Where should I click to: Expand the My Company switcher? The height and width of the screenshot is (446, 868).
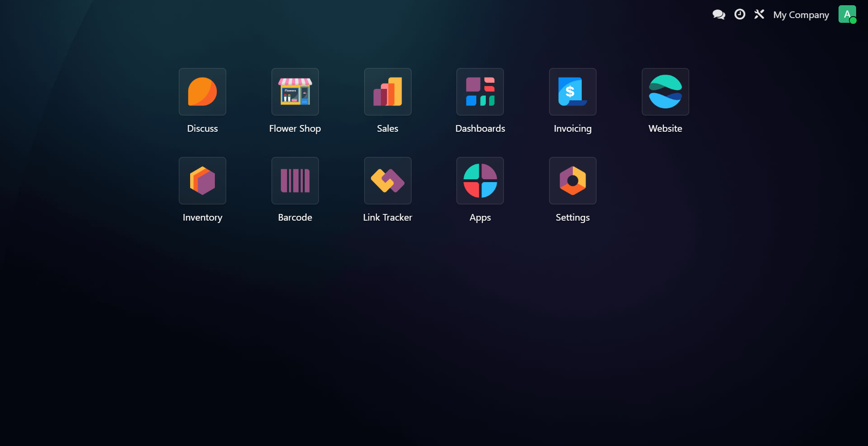pos(801,15)
